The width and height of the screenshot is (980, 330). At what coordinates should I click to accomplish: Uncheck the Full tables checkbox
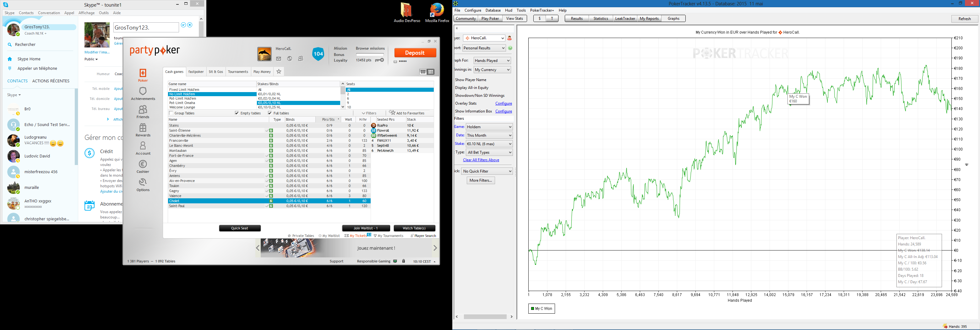[270, 113]
